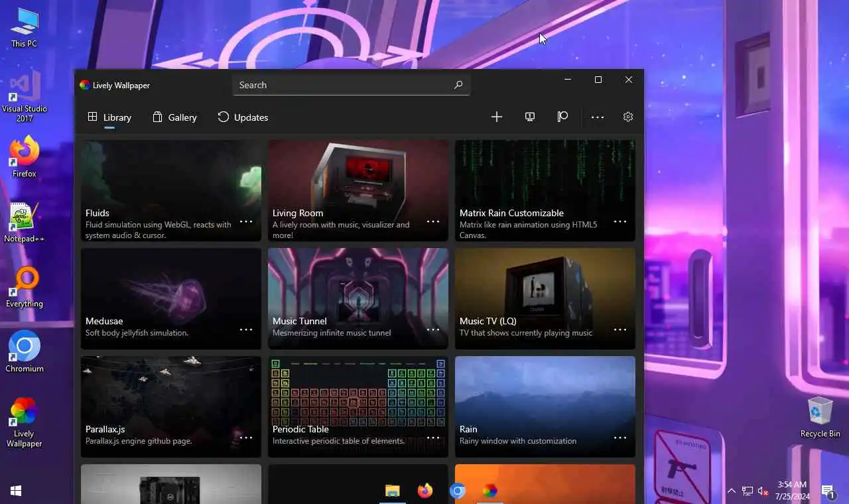Open options menu for Periodic Table wallpaper

pos(433,438)
